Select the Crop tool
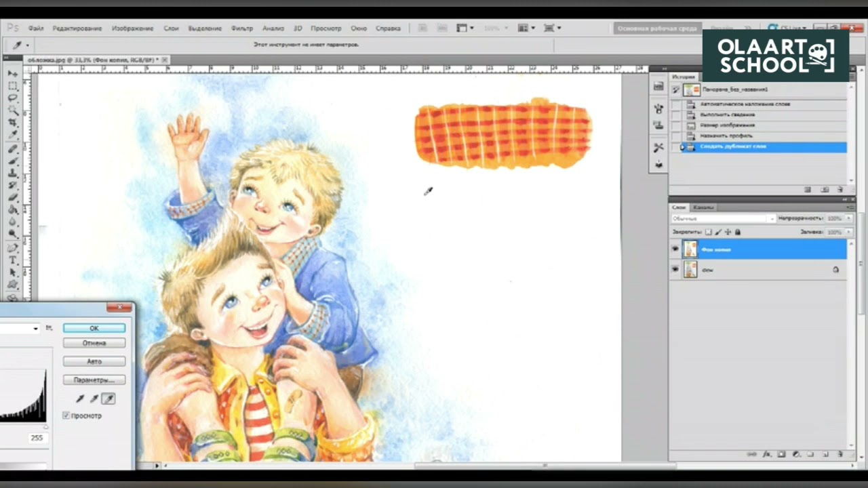This screenshot has height=488, width=868. (13, 123)
